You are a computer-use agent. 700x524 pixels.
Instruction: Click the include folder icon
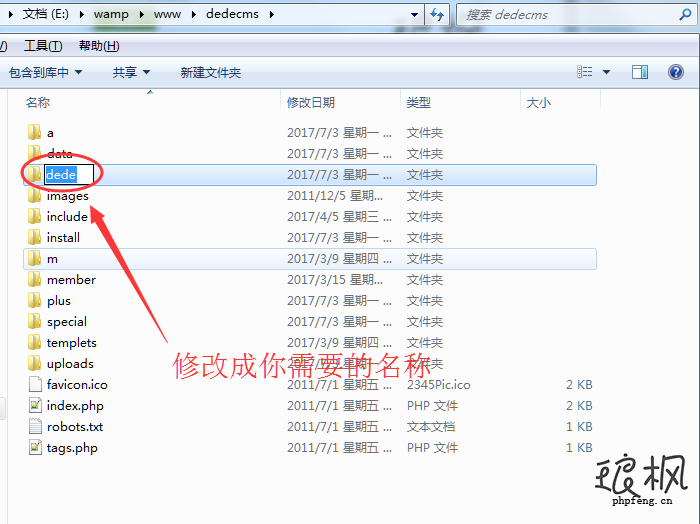point(34,216)
